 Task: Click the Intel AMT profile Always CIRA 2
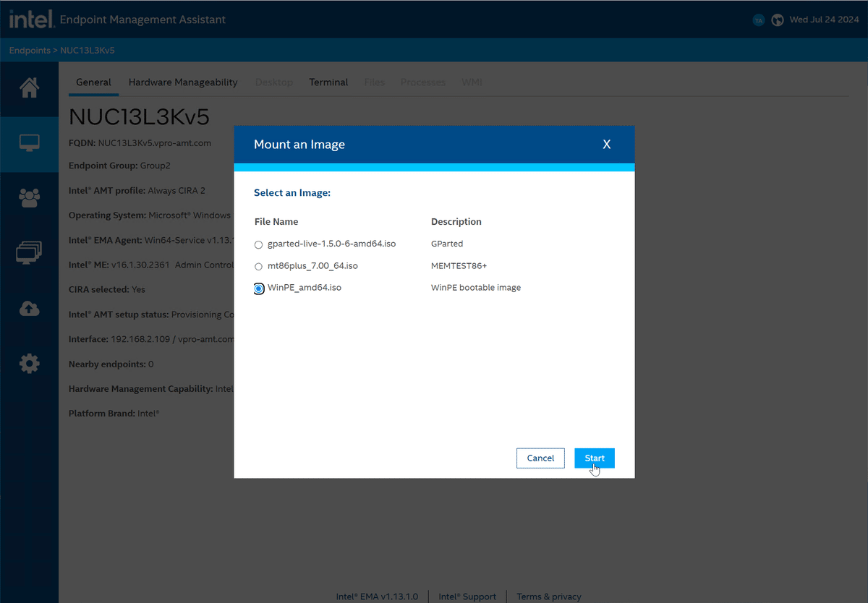point(137,191)
